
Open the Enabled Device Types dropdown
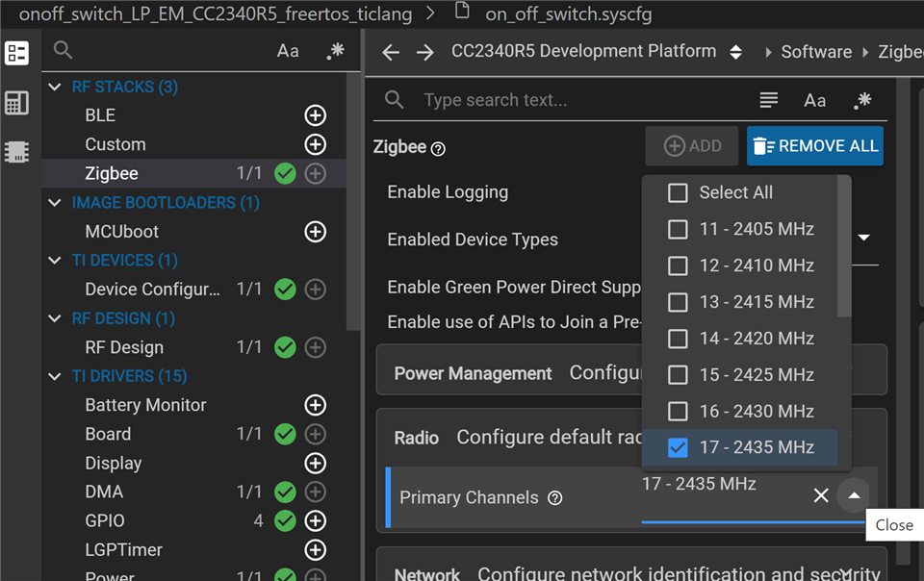(x=864, y=238)
